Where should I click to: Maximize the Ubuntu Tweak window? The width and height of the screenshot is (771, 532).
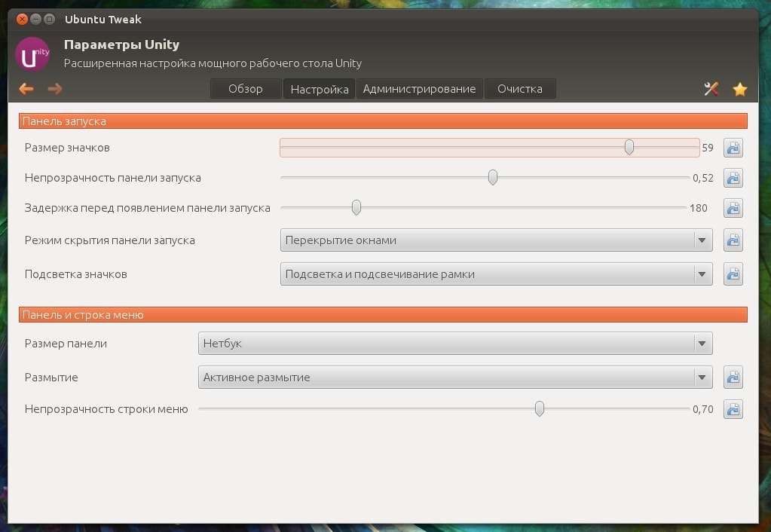(x=49, y=19)
